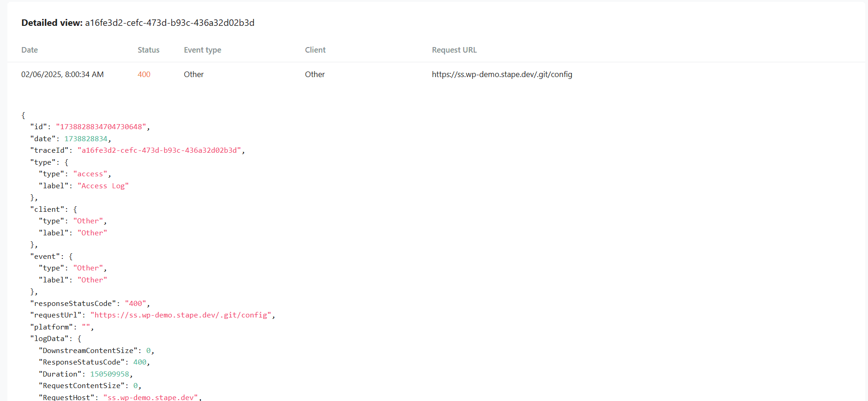
Task: Click the 400 status value in table row
Action: tap(144, 74)
